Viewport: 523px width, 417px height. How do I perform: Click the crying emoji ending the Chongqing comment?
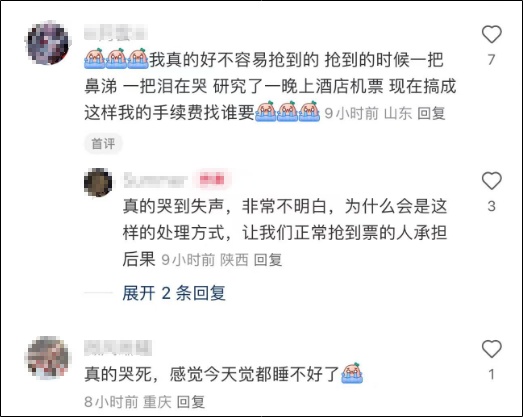pyautogui.click(x=352, y=373)
